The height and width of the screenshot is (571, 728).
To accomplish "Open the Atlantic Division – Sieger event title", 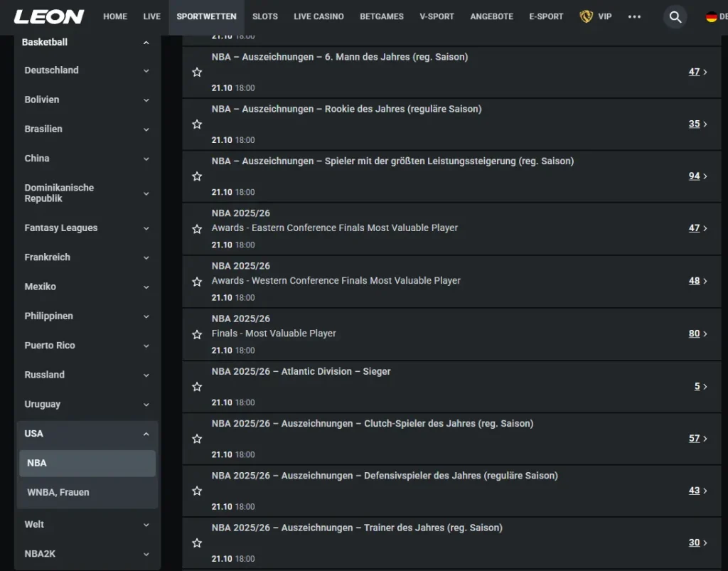I will (x=301, y=371).
